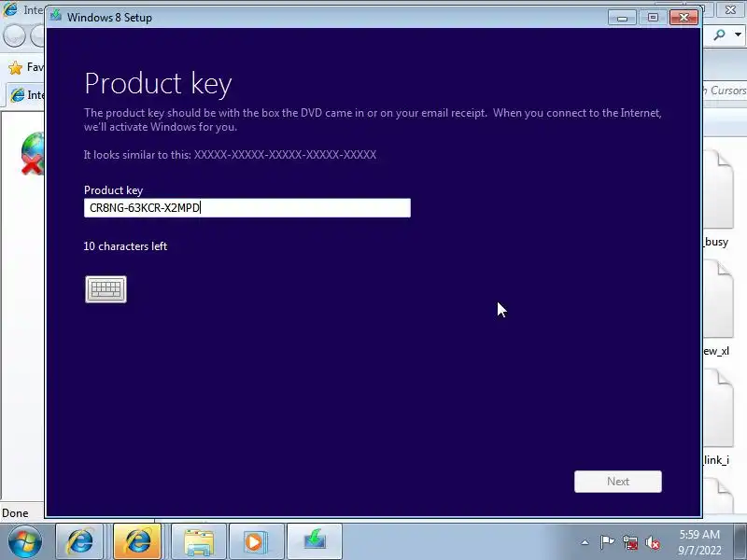Screen dimensions: 747x560
Task: Open the on-screen keyboard icon
Action: [x=106, y=289]
